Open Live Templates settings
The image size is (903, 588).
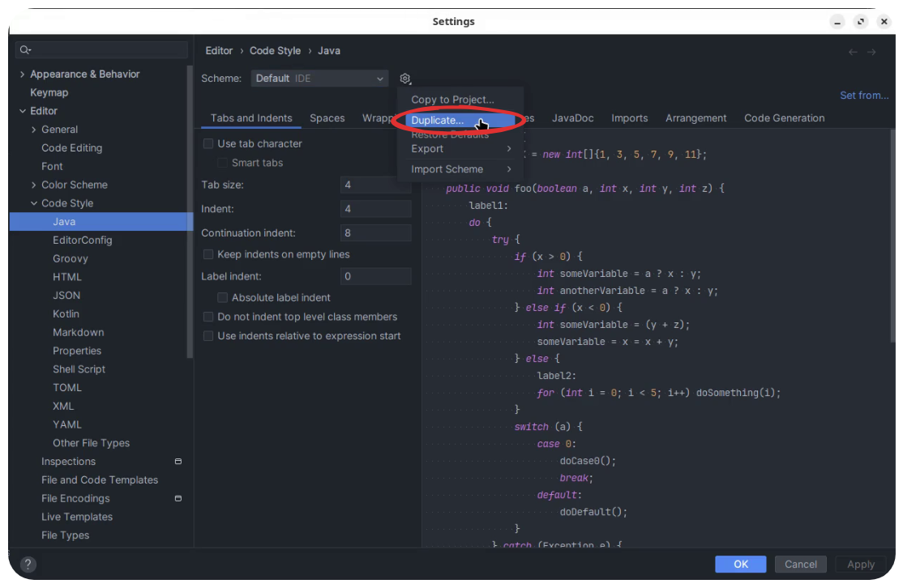[76, 517]
